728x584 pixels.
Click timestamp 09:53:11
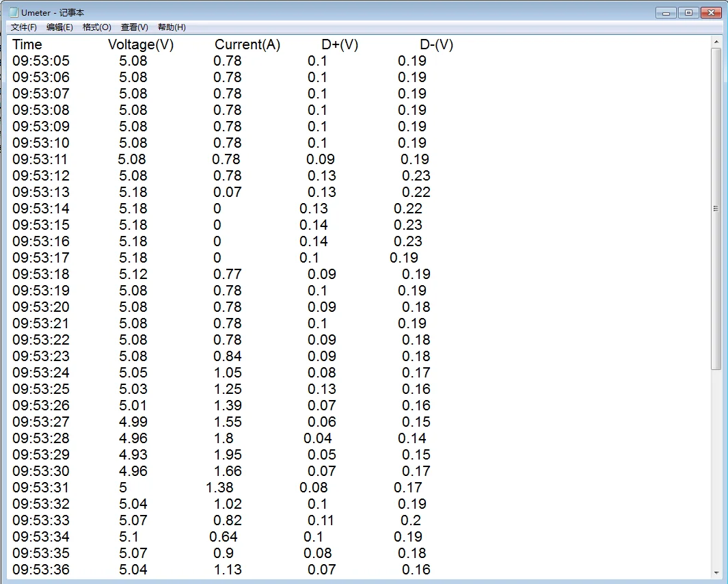click(40, 159)
